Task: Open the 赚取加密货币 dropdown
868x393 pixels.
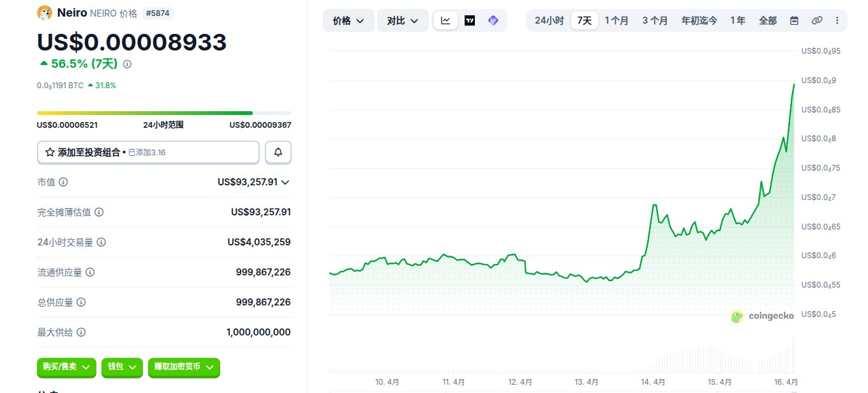Action: [x=184, y=367]
